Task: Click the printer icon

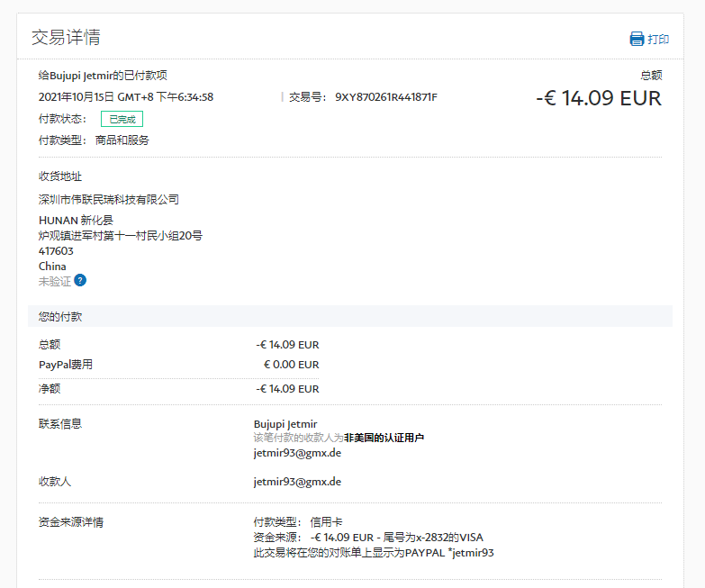Action: (x=637, y=39)
